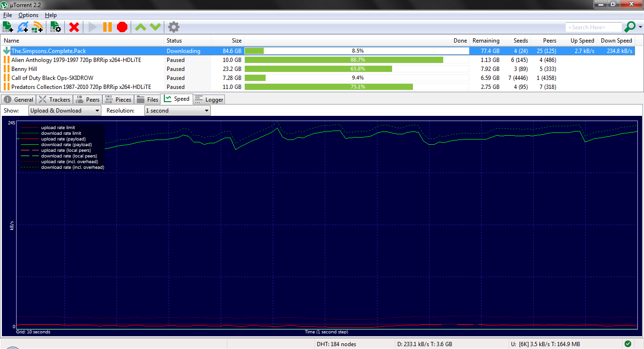Sort by the Seeds column header
This screenshot has height=349, width=644.
point(516,41)
